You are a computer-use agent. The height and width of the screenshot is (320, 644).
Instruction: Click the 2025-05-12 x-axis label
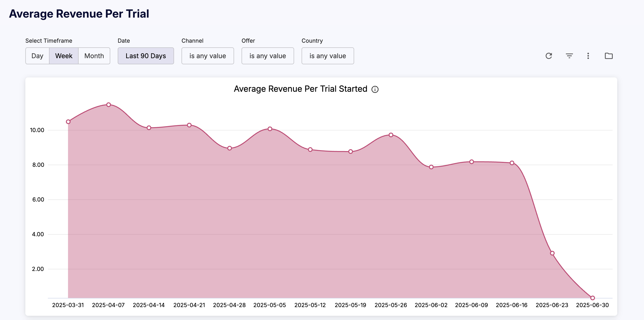[310, 305]
